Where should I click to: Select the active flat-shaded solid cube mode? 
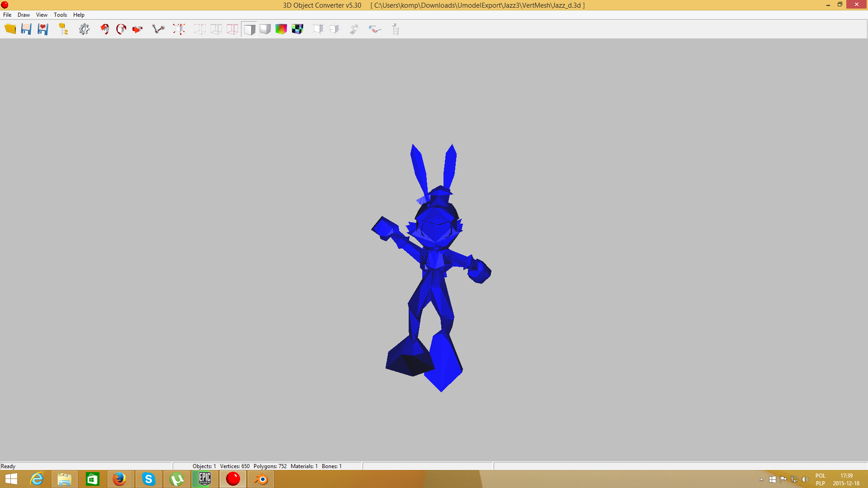pos(249,29)
